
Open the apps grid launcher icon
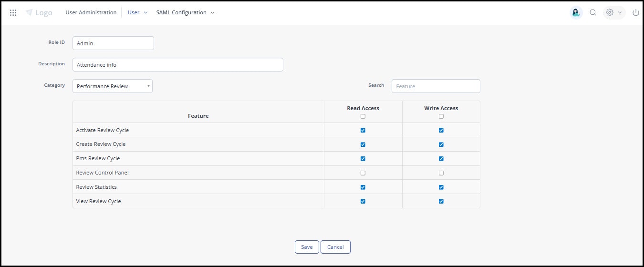click(13, 13)
